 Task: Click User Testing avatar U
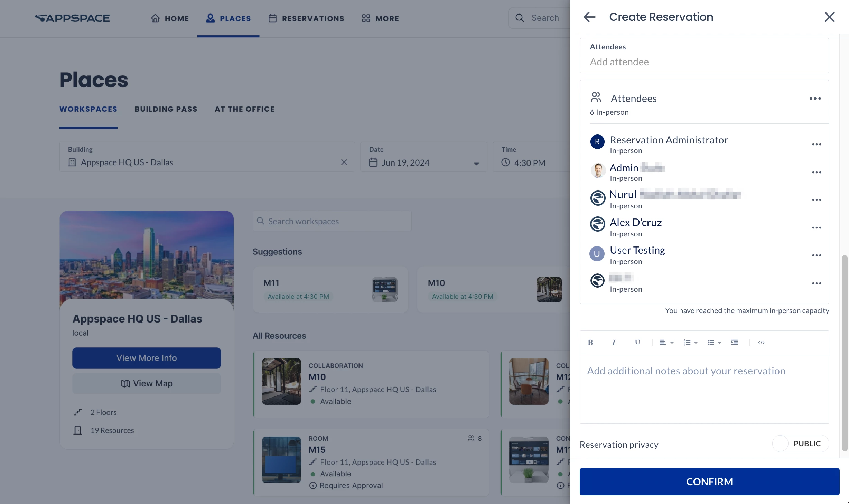[597, 254]
